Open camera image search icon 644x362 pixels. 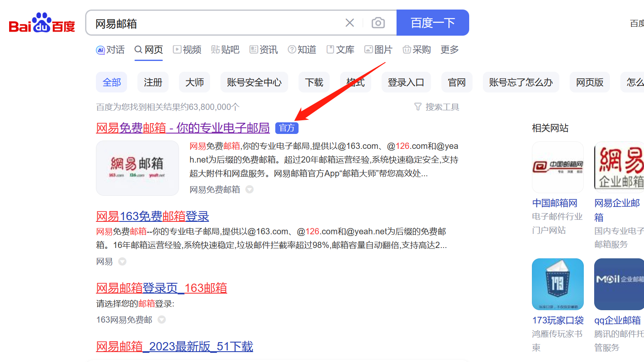tap(378, 23)
